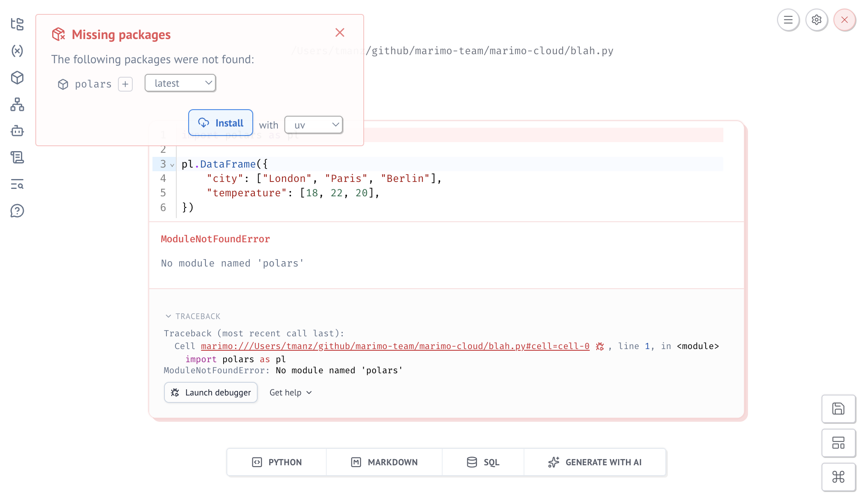Click the plus button next to polars
Viewport: 868px width, 501px height.
[125, 84]
